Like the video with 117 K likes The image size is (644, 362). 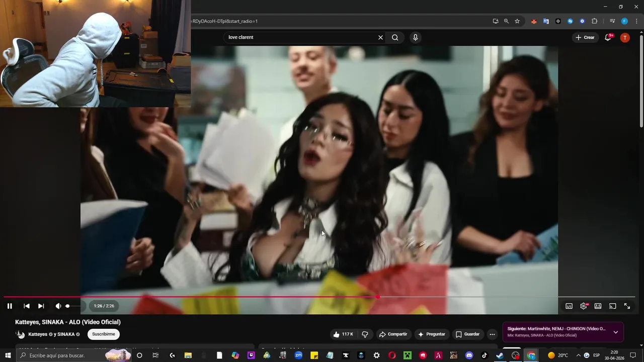pos(343,334)
